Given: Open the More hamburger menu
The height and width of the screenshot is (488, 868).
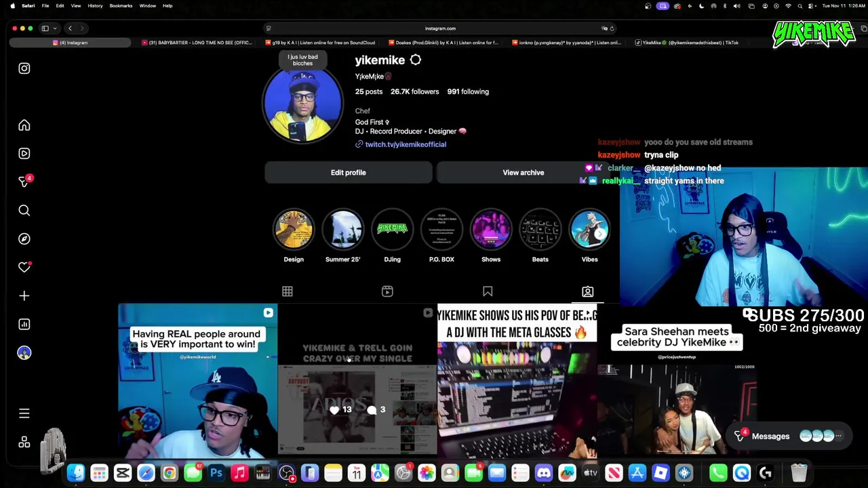Looking at the screenshot, I should click(x=24, y=413).
